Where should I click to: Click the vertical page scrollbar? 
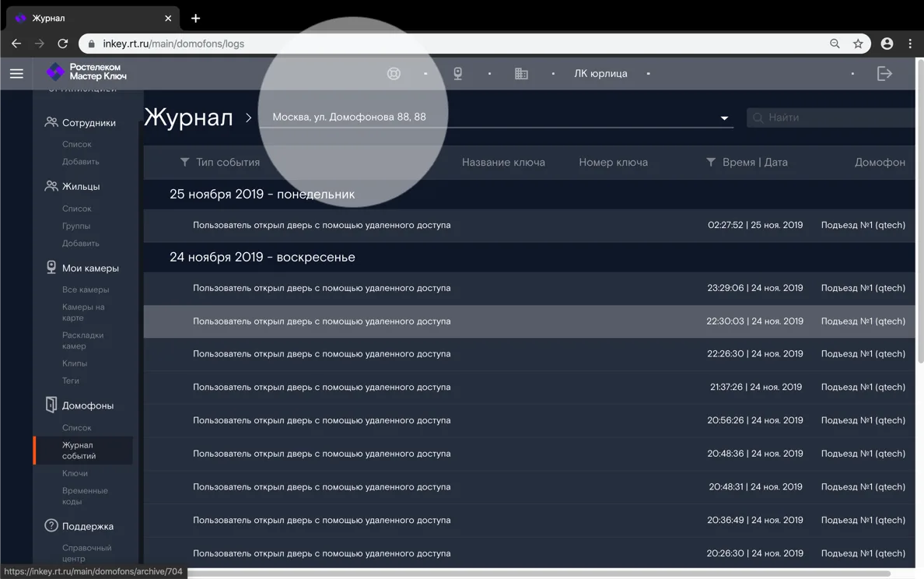click(920, 210)
